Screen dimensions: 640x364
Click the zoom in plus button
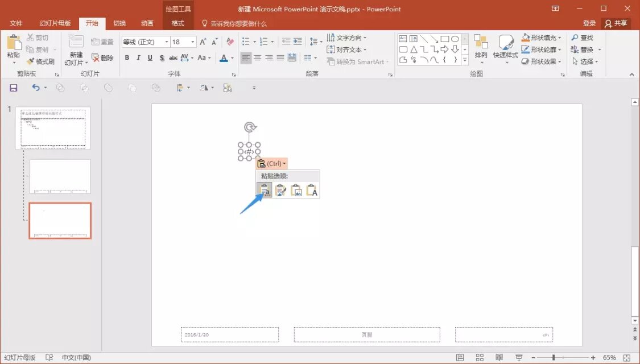[x=593, y=358]
